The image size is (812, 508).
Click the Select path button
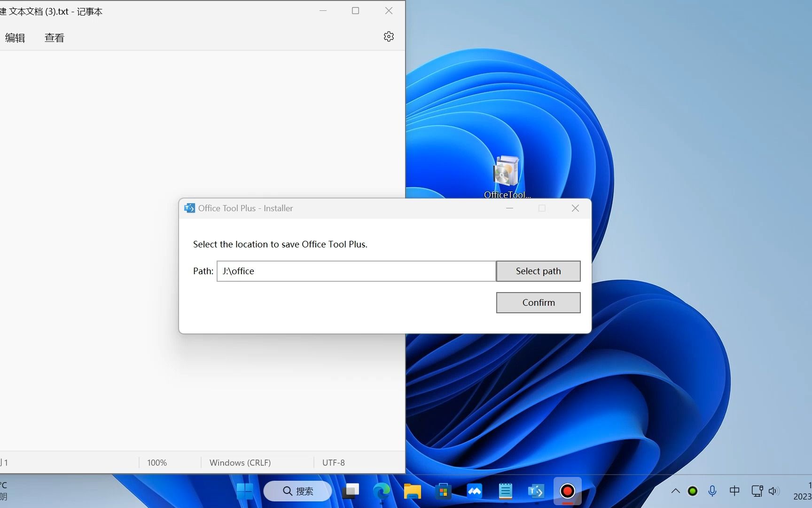point(538,271)
